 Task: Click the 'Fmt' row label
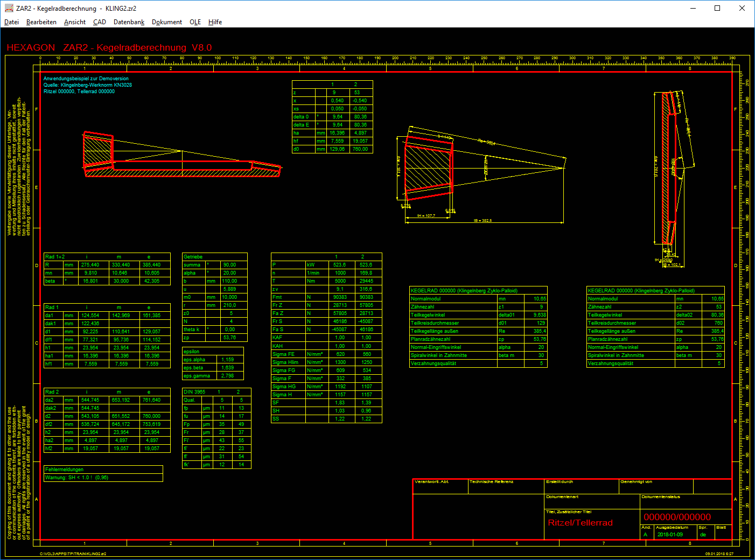[x=277, y=297]
